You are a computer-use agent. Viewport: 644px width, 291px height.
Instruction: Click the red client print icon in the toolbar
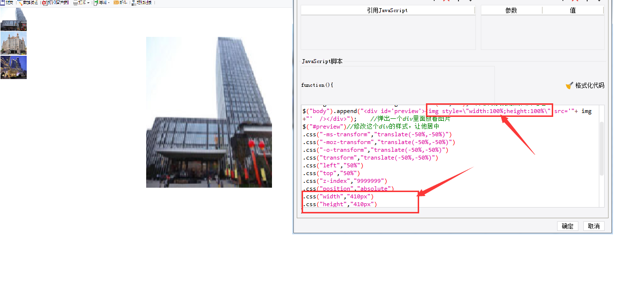(45, 2)
